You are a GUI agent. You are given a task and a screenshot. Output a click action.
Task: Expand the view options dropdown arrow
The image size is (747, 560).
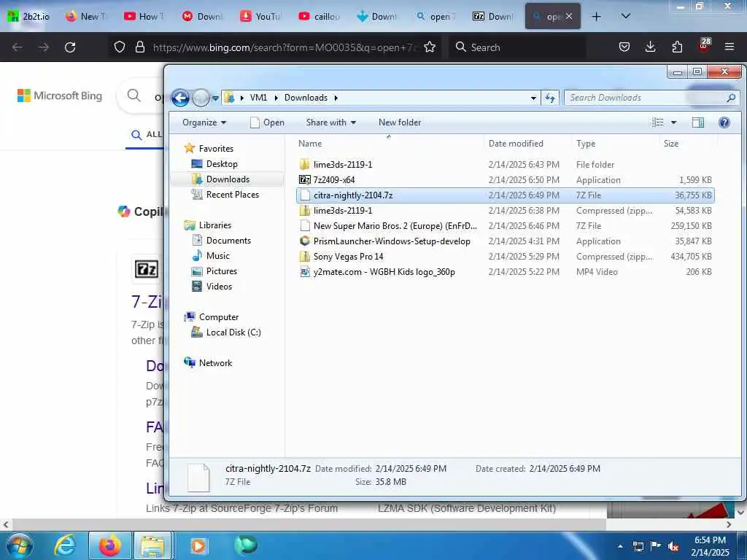pos(673,122)
